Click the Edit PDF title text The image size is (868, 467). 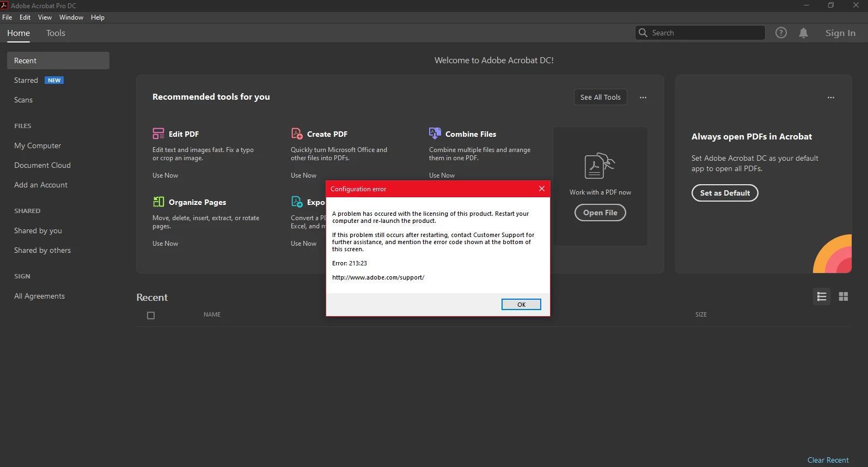click(x=184, y=134)
